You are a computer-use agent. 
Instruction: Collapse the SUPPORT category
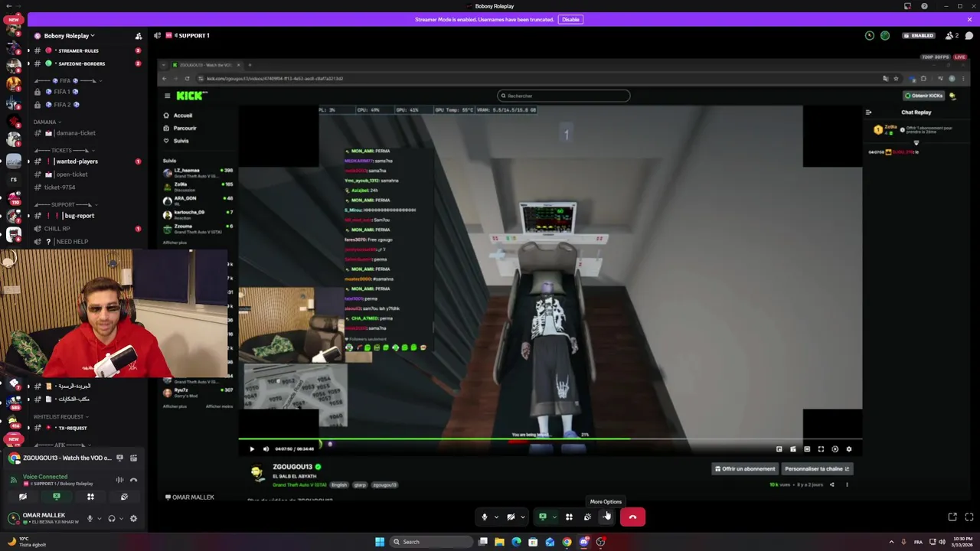pyautogui.click(x=65, y=204)
